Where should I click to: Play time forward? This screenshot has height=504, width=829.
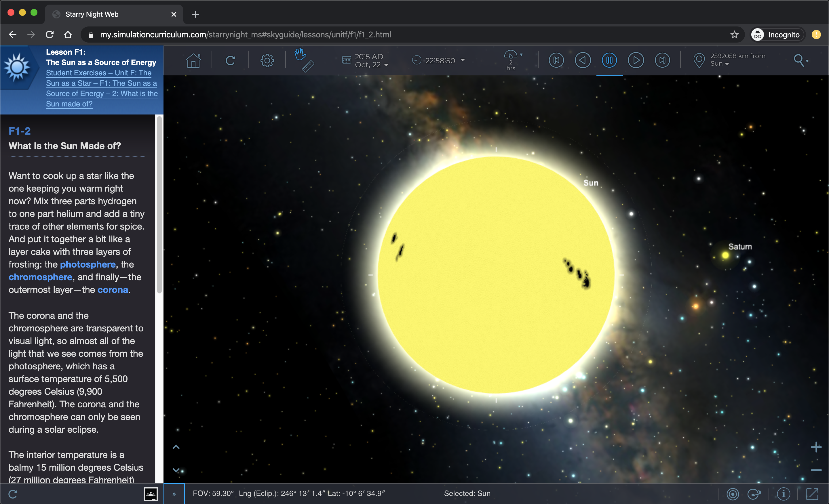tap(636, 60)
